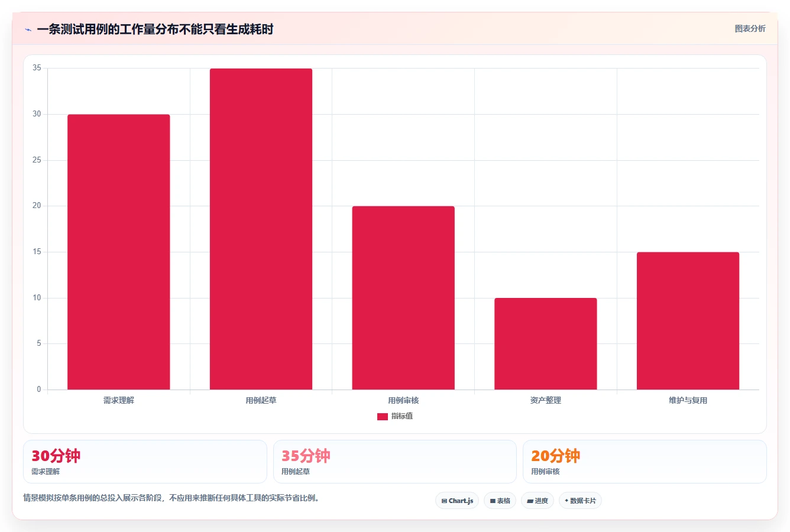Image resolution: width=790 pixels, height=532 pixels.
Task: Click the 用例起草 x-axis label
Action: coord(261,400)
